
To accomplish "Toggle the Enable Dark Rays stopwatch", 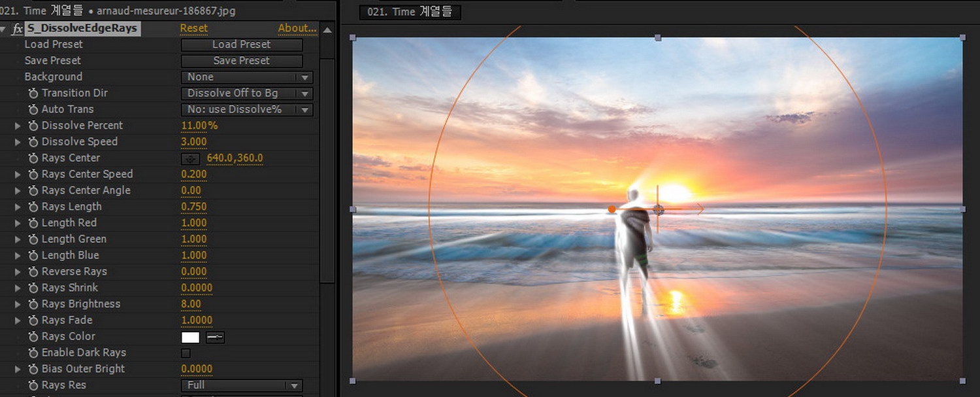I will [x=33, y=353].
